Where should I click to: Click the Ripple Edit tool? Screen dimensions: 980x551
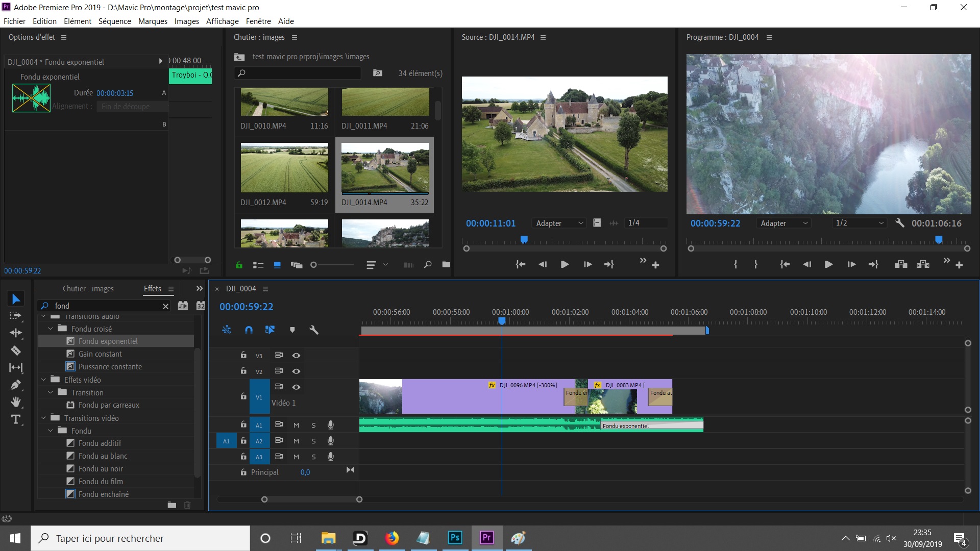point(16,333)
